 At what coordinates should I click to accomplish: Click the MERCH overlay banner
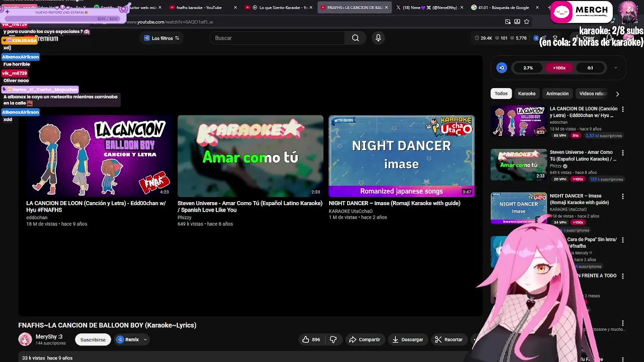582,12
